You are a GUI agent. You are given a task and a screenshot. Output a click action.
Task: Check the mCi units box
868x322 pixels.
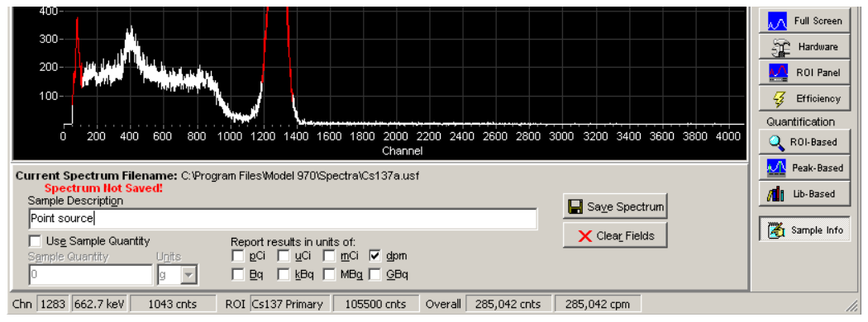click(329, 256)
